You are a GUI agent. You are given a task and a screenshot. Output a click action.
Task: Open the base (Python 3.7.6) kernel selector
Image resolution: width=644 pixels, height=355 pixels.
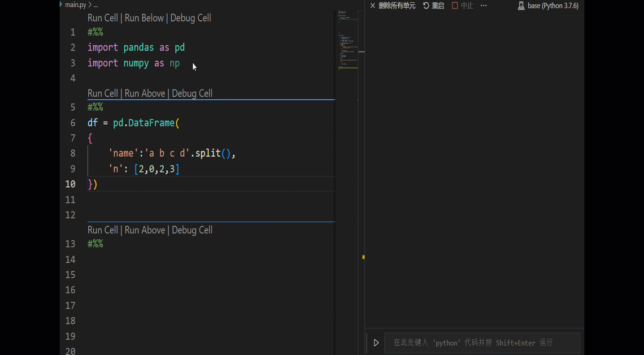pos(552,5)
